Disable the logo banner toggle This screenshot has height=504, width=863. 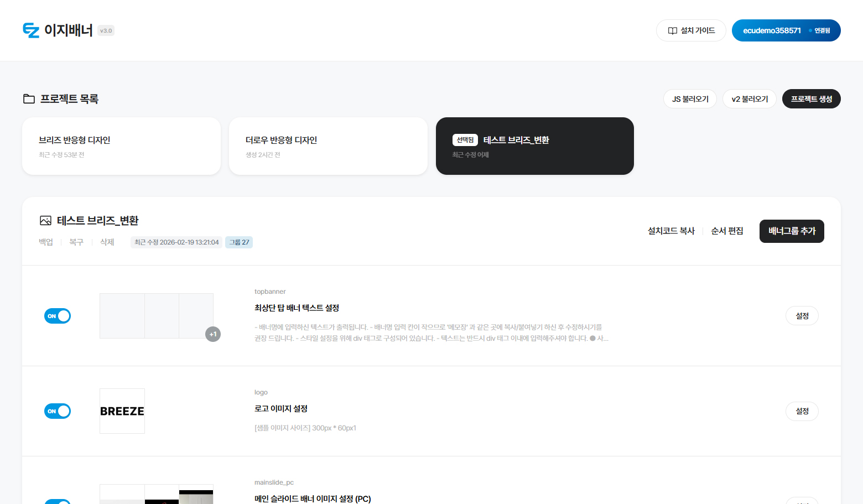click(x=58, y=411)
